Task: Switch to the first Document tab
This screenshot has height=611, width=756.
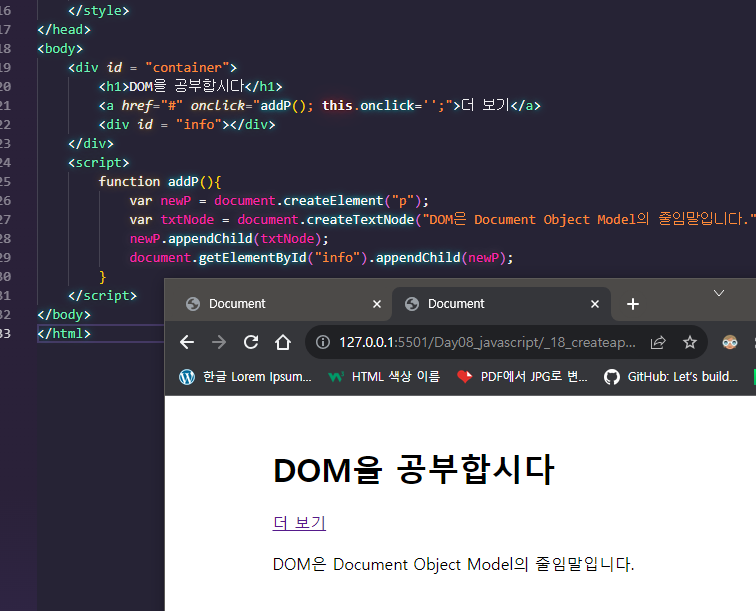Action: (278, 304)
